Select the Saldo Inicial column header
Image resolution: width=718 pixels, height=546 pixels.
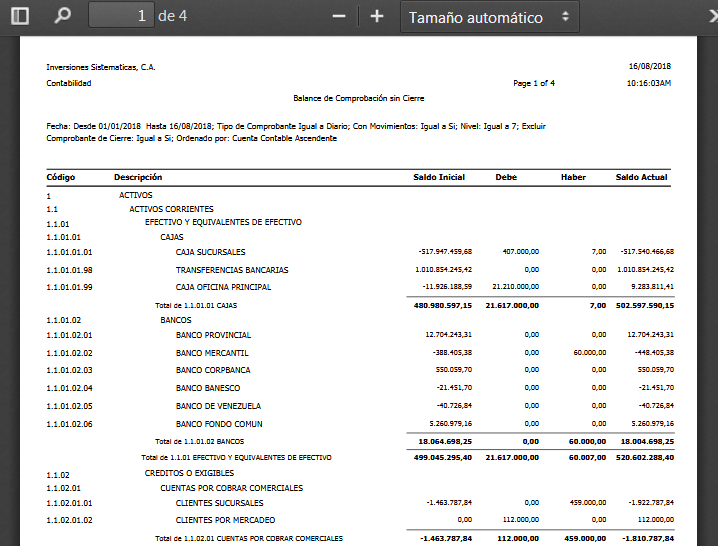click(x=439, y=177)
